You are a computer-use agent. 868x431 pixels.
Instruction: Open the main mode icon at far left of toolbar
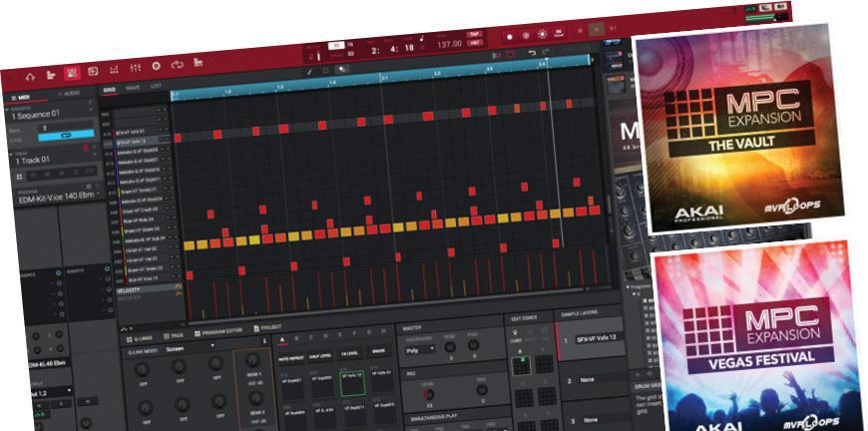(30, 77)
